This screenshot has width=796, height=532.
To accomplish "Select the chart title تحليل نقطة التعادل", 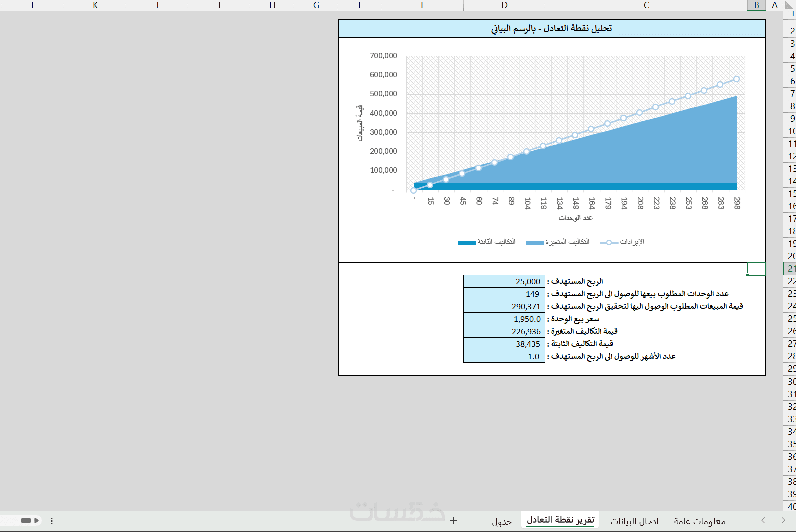I will (552, 28).
